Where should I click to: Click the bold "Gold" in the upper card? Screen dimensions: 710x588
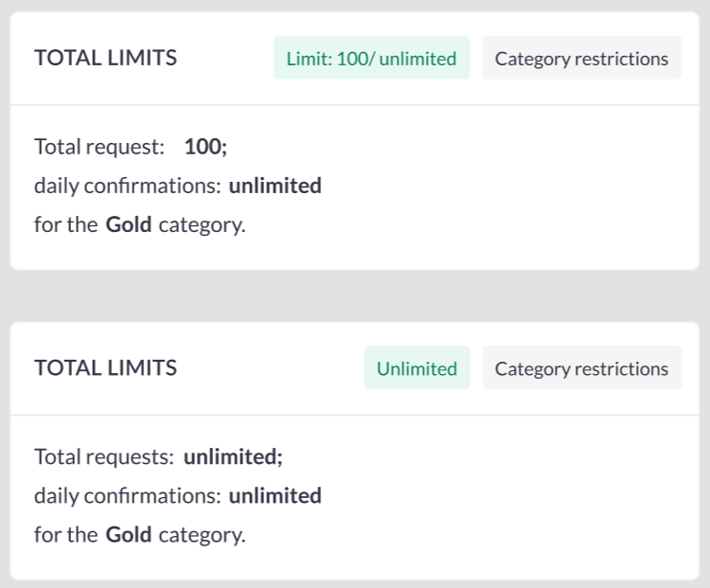(129, 225)
